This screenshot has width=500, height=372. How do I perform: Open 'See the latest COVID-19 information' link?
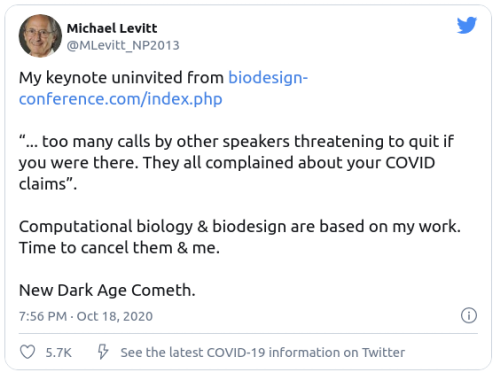[263, 352]
